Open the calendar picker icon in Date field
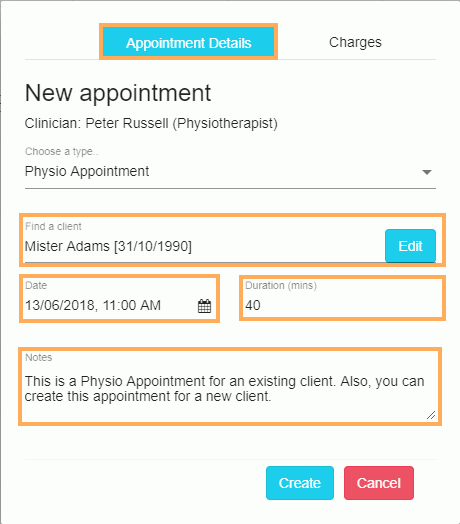The image size is (460, 524). tap(204, 306)
